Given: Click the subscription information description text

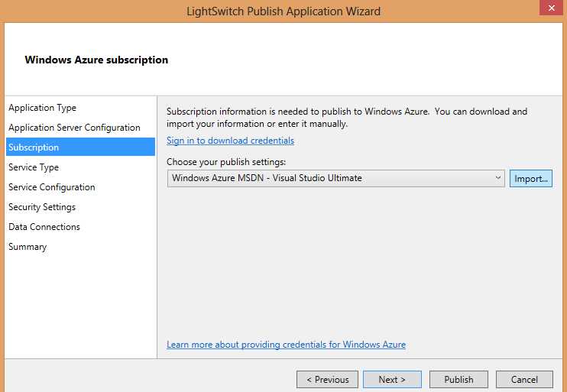Looking at the screenshot, I should 347,118.
